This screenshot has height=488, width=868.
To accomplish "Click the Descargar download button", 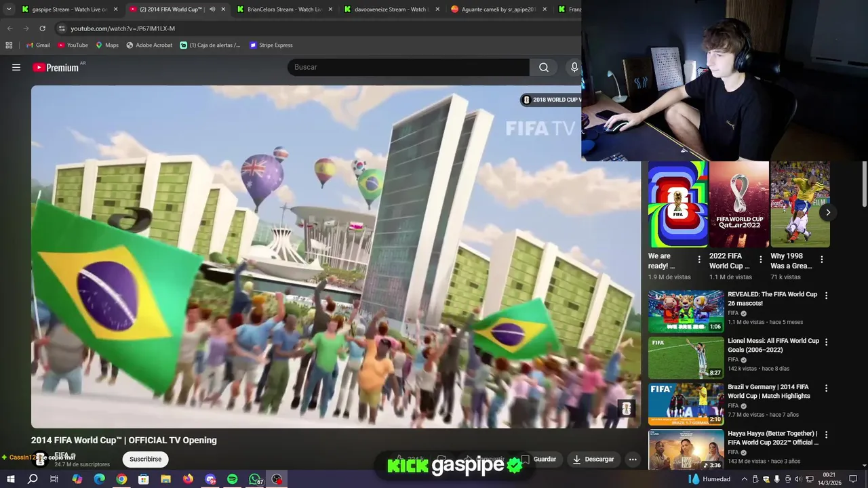I will (x=593, y=459).
